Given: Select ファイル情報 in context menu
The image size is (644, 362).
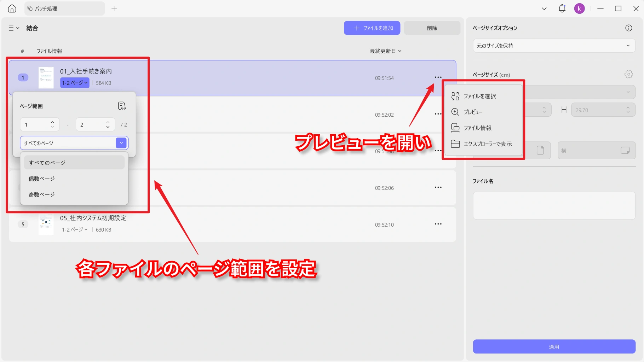Looking at the screenshot, I should [484, 128].
